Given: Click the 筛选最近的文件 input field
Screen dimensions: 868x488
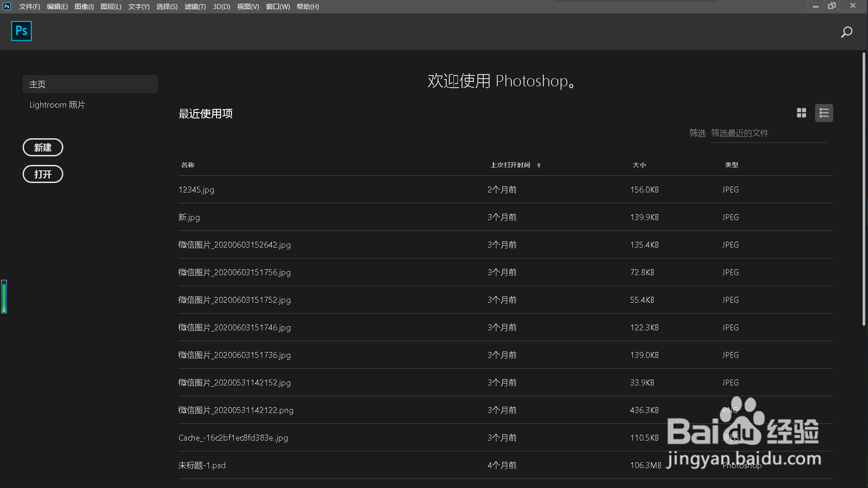Looking at the screenshot, I should [x=769, y=133].
